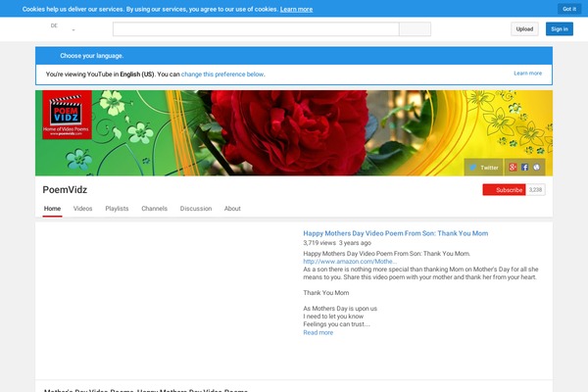
Task: Click 'change this preference below' link
Action: click(222, 74)
